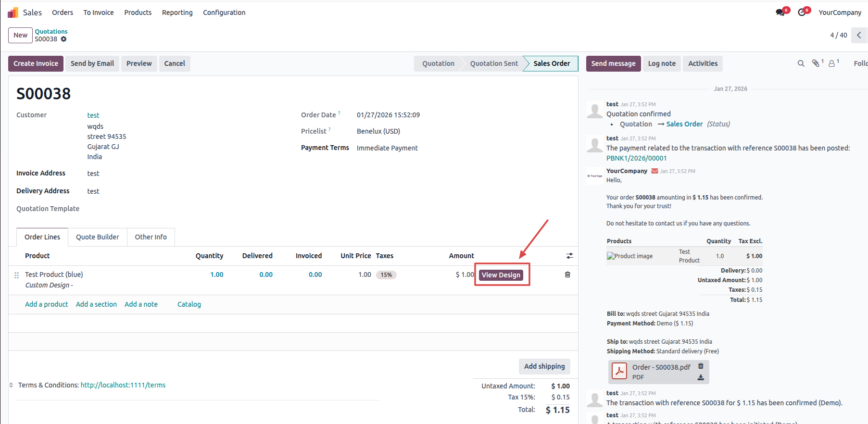Click Add a note
868x424 pixels.
pos(141,304)
